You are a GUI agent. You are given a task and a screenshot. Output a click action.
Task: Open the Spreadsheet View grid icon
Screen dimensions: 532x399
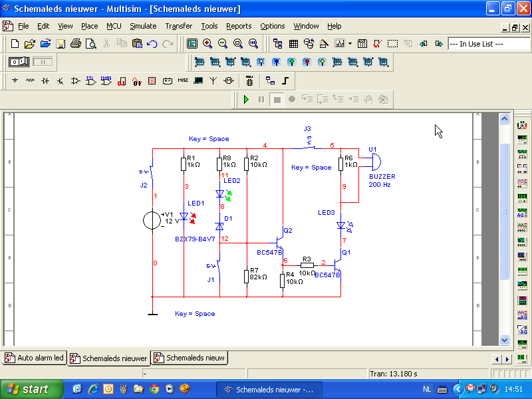coord(293,44)
